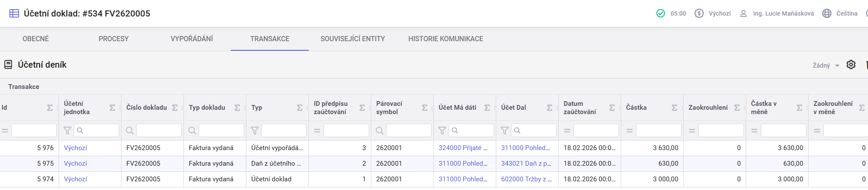
Task: Open the 324000 Přijaté account link
Action: (462, 148)
